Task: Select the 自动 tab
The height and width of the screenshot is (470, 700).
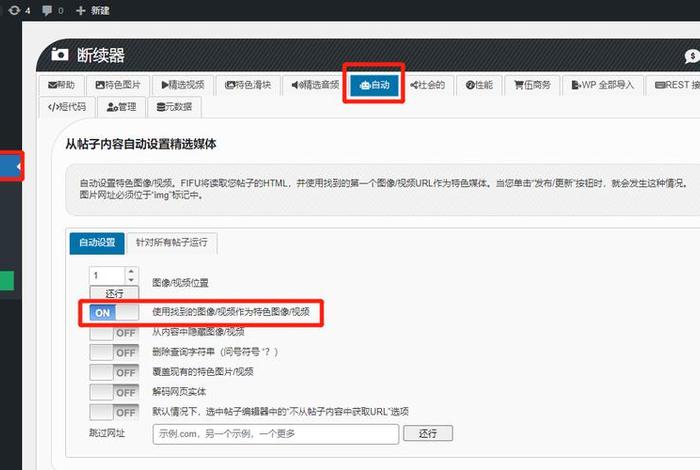Action: click(x=374, y=85)
